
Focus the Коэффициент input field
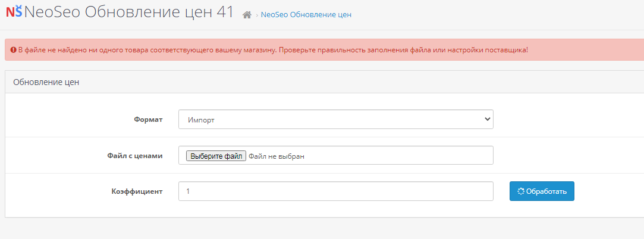tap(335, 191)
